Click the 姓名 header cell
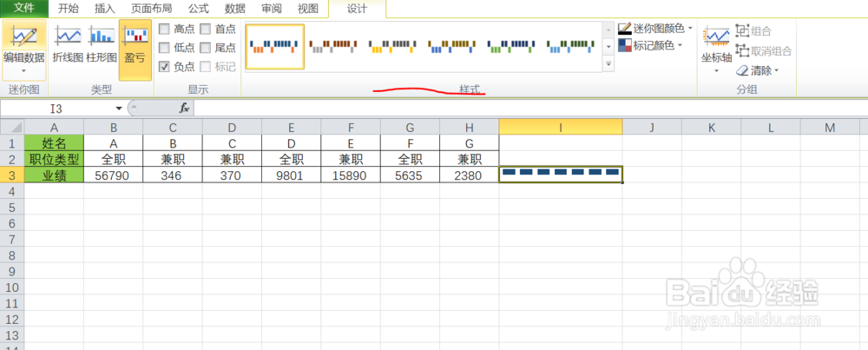868x350 pixels. click(54, 143)
